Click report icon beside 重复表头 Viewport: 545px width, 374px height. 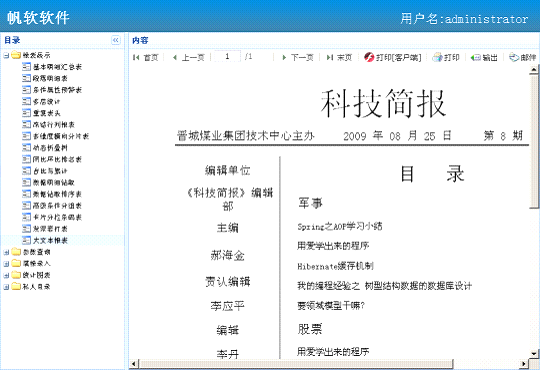point(26,113)
